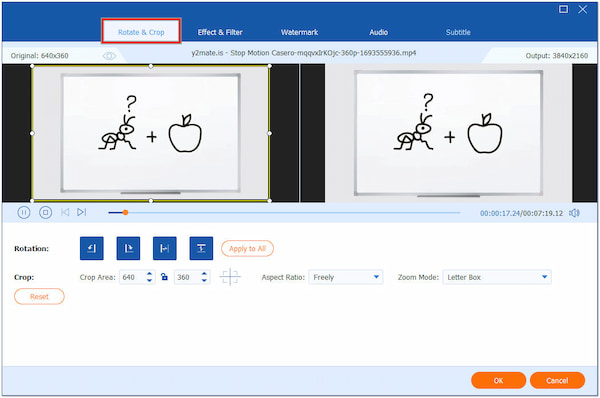Open the Subtitle tab
The width and height of the screenshot is (600, 398).
tap(458, 32)
